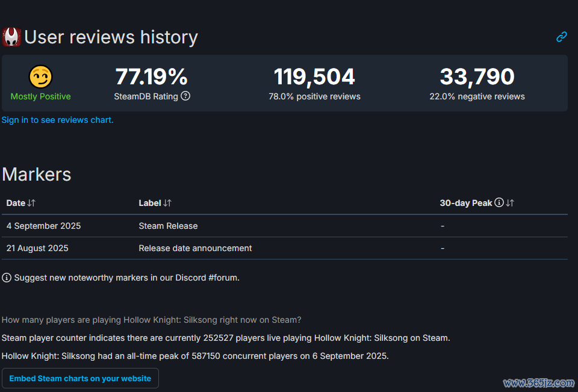Screen dimensions: 578x392
Task: Click the all-time peak 587150 sentence
Action: 195,356
